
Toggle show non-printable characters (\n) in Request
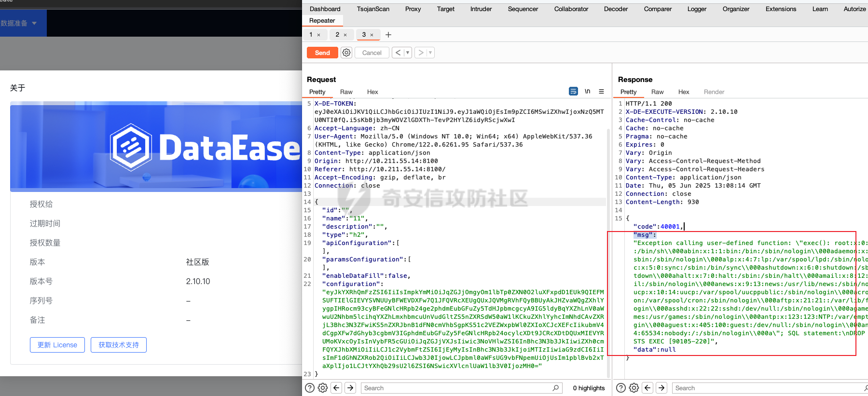[x=587, y=91]
